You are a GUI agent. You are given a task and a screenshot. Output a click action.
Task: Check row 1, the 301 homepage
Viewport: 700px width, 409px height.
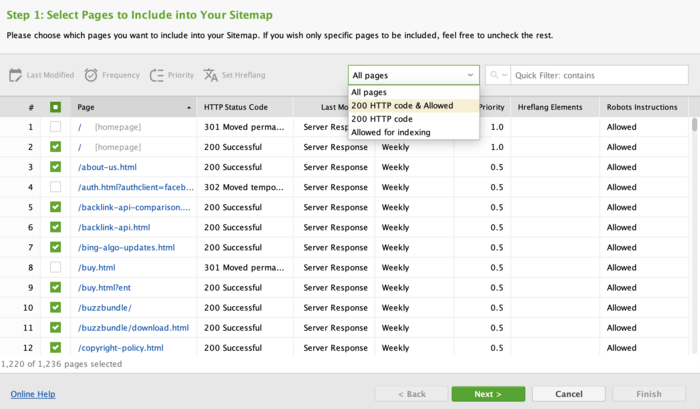[55, 127]
